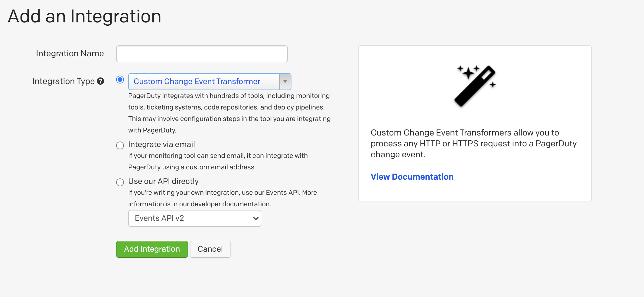Choose the Use our API directly option
Viewport: 644px width, 297px height.
120,182
